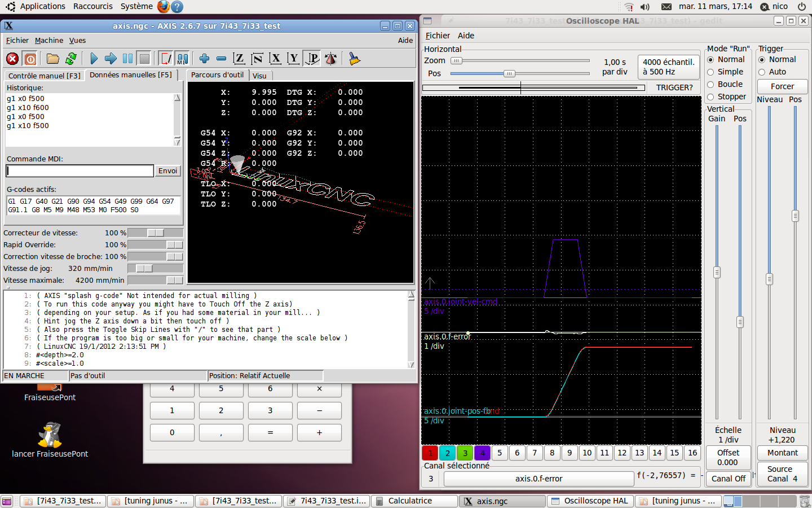
Task: Click axis.0.f-error channel source button
Action: tap(539, 479)
